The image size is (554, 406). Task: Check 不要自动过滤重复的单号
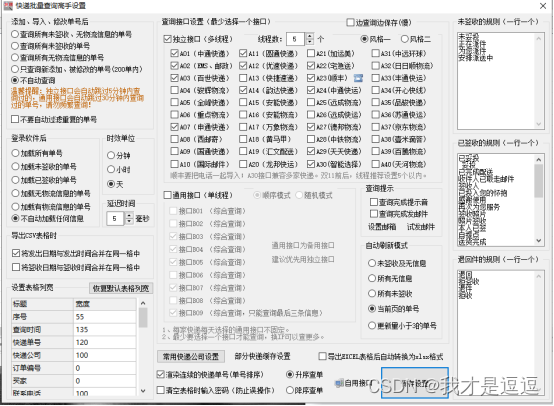pos(15,119)
